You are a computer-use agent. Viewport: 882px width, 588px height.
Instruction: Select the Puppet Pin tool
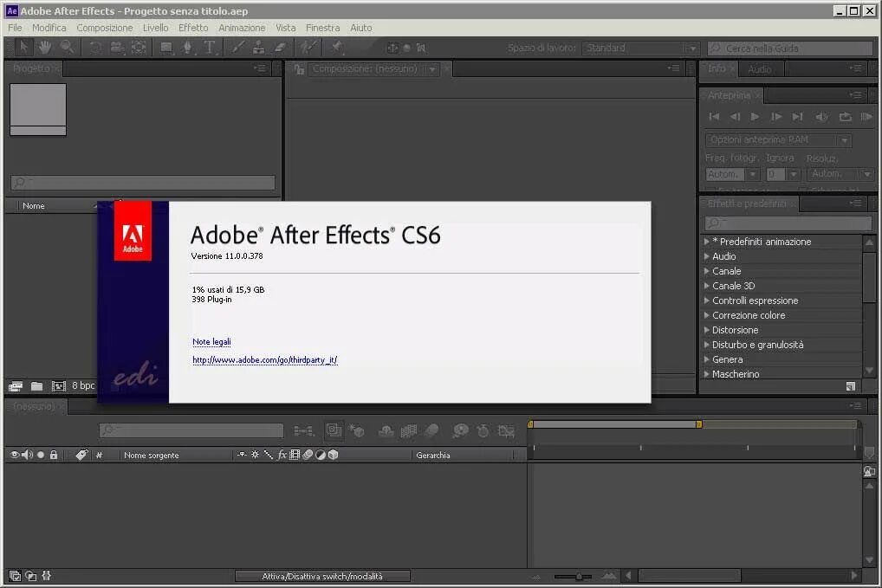coord(337,48)
